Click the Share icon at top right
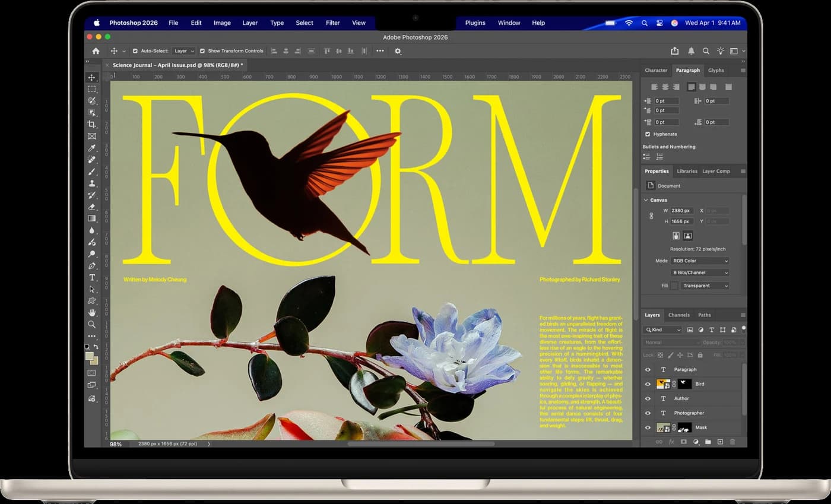 pyautogui.click(x=674, y=51)
